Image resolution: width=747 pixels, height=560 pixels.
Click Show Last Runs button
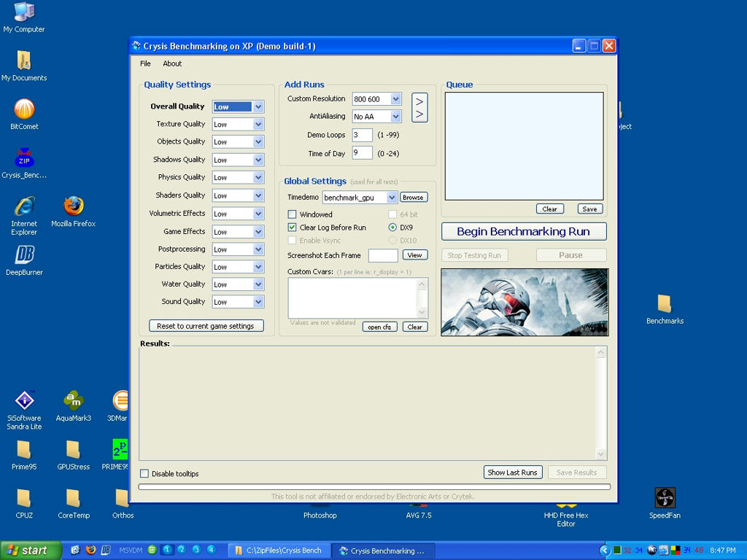pos(513,472)
